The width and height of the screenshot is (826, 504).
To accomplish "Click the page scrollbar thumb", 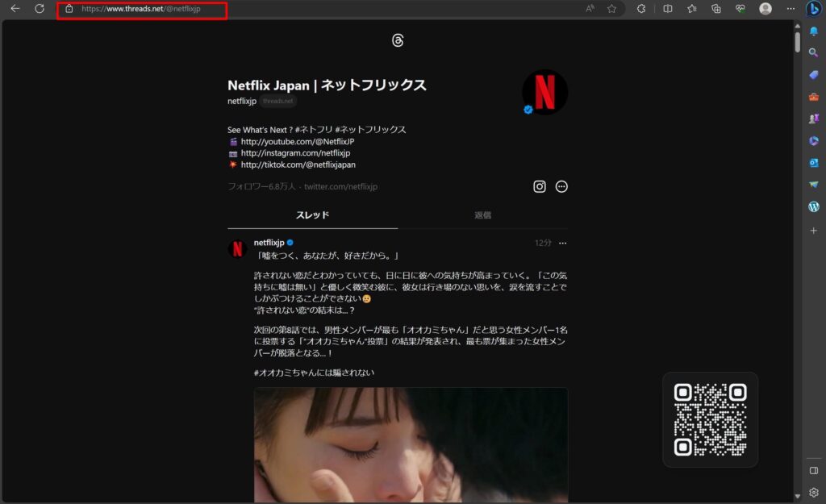I will [798, 42].
